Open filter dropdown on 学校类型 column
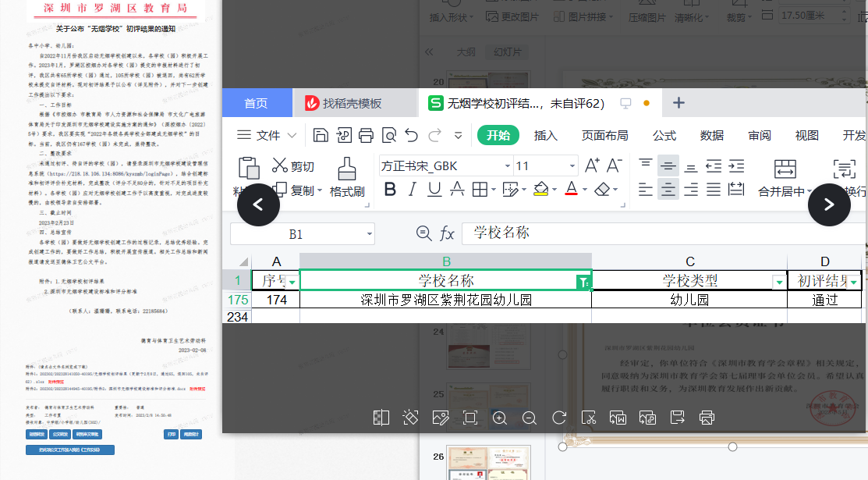The image size is (868, 480). pyautogui.click(x=779, y=282)
